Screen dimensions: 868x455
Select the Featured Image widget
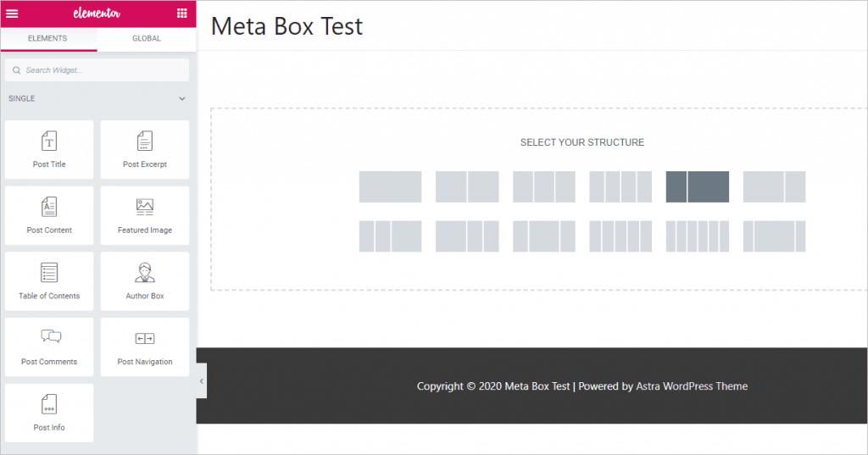click(145, 215)
